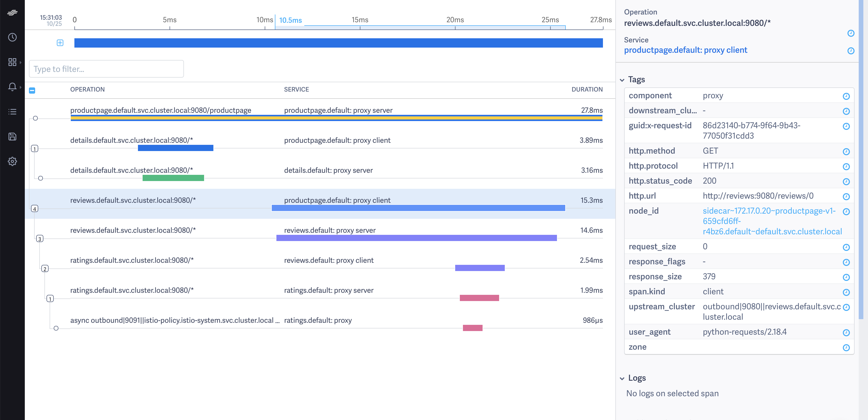Toggle the plus box beside the overview bar
Image resolution: width=868 pixels, height=420 pixels.
click(60, 43)
